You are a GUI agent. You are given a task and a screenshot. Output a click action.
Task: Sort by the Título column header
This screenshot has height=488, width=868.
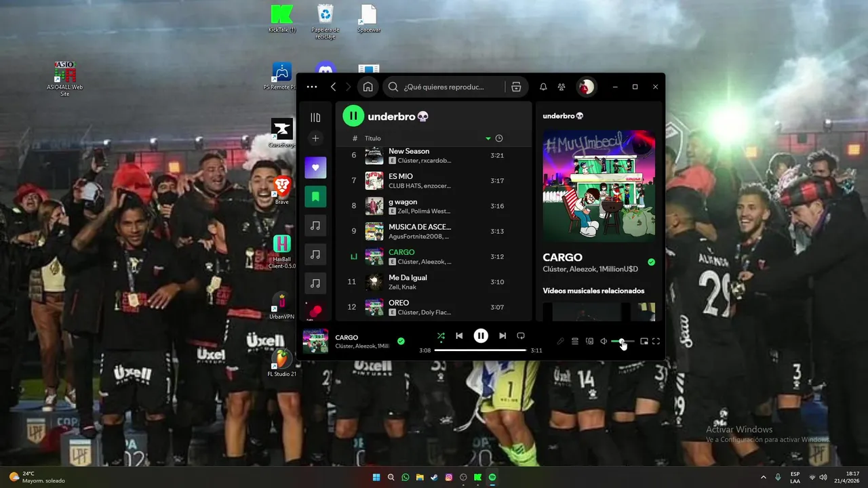[x=373, y=138]
